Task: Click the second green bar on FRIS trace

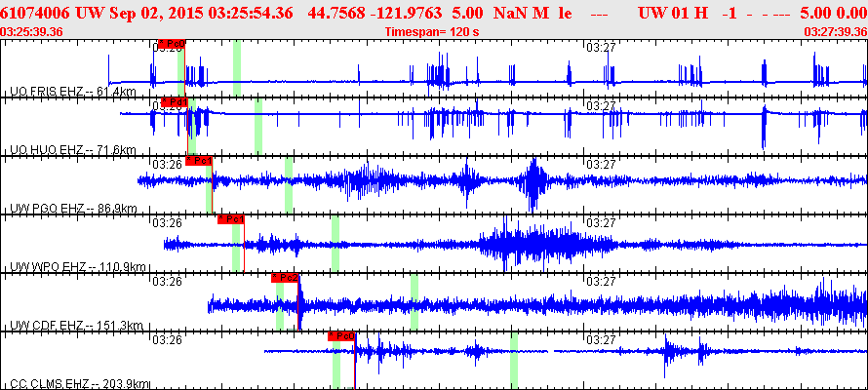Action: tap(237, 68)
